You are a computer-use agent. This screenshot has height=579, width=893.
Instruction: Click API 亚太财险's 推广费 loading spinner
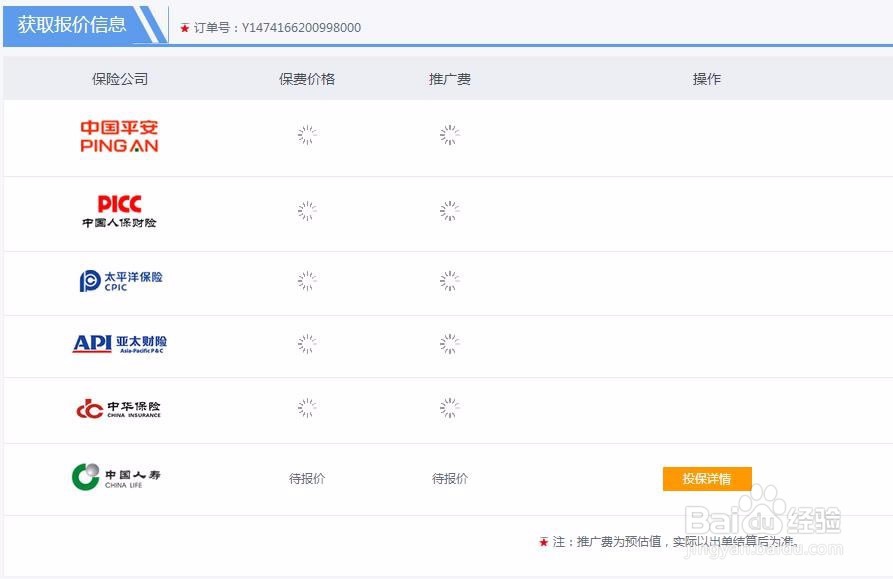click(450, 344)
